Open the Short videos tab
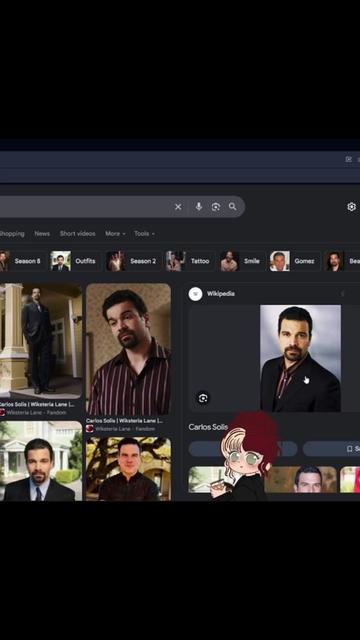 pos(78,233)
